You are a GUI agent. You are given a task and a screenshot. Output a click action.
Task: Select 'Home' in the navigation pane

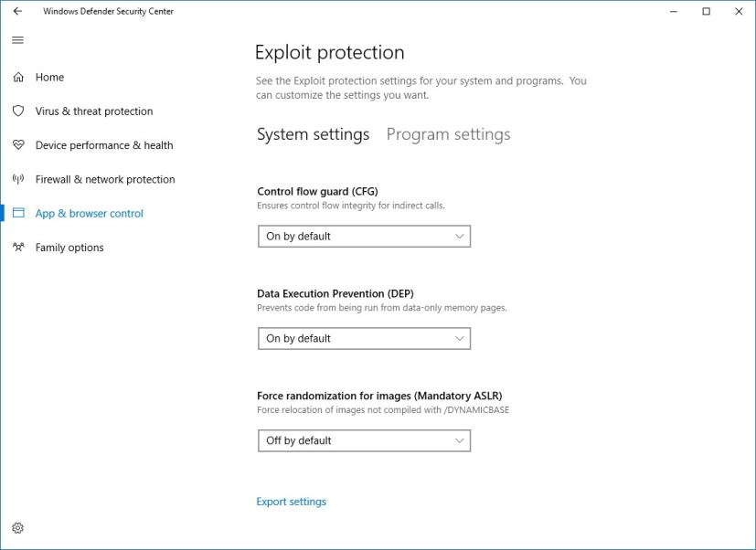tap(49, 77)
